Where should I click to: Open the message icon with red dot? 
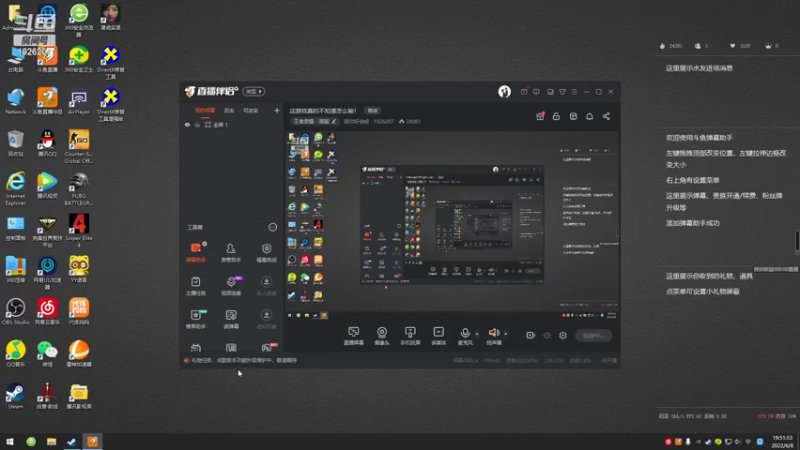pos(524,92)
